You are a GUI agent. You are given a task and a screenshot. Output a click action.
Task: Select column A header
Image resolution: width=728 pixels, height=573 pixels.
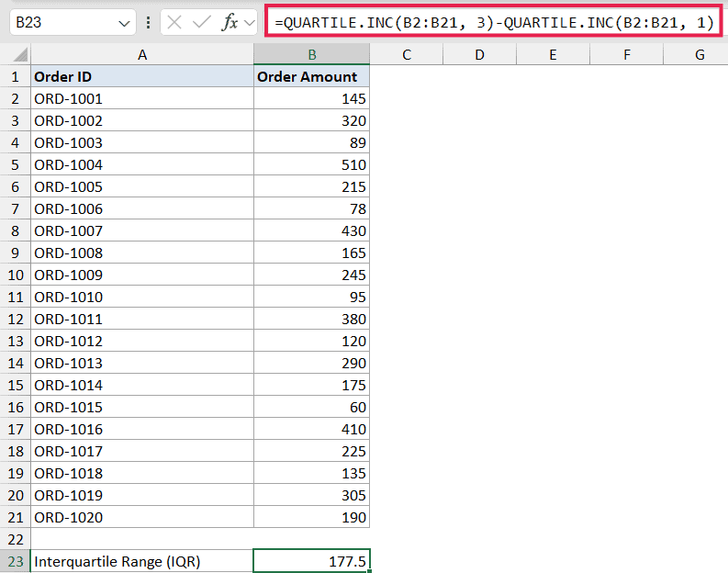click(x=142, y=55)
